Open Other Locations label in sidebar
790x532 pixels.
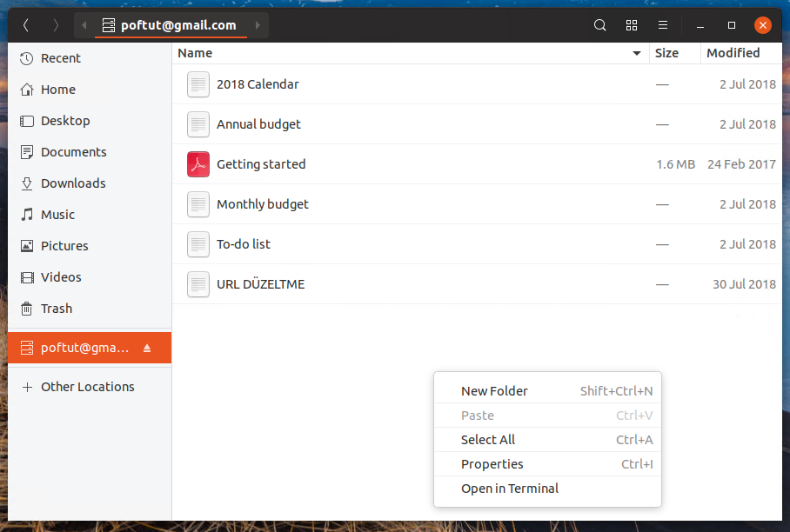pyautogui.click(x=88, y=387)
